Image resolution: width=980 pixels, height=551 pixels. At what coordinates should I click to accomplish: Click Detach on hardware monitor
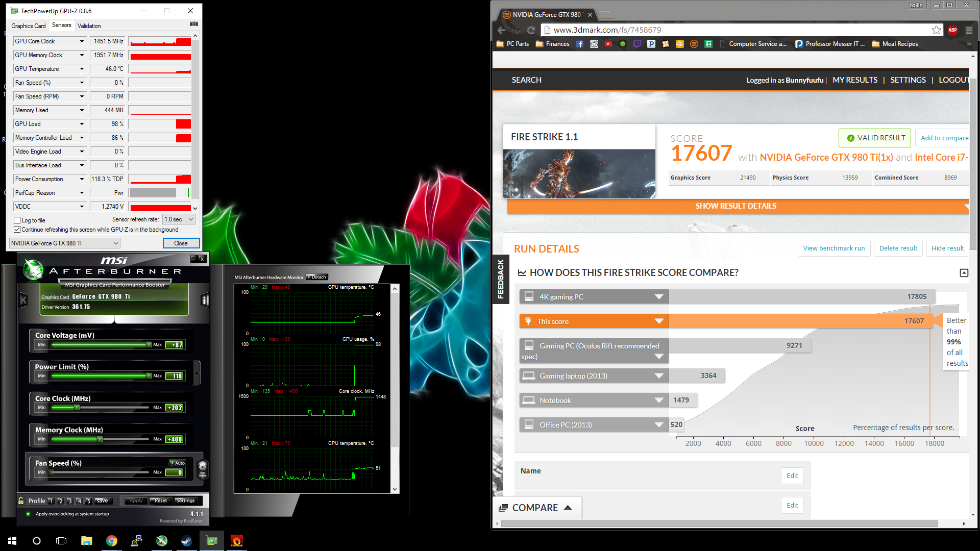tap(317, 277)
